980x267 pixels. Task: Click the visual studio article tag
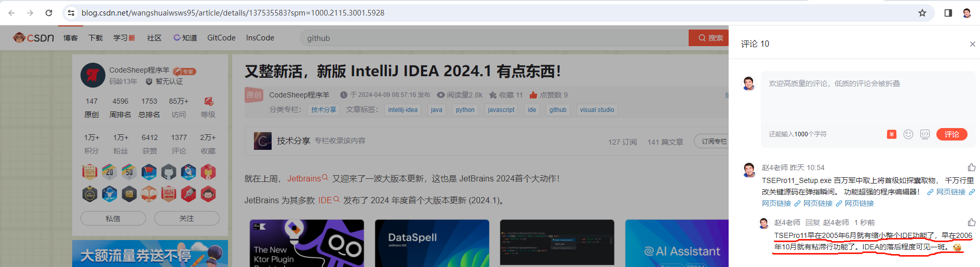(597, 110)
